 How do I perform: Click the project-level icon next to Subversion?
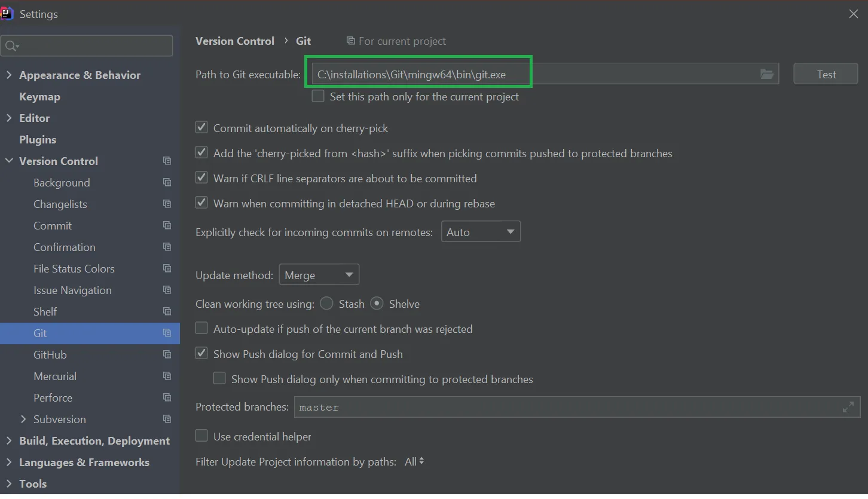pyautogui.click(x=167, y=419)
